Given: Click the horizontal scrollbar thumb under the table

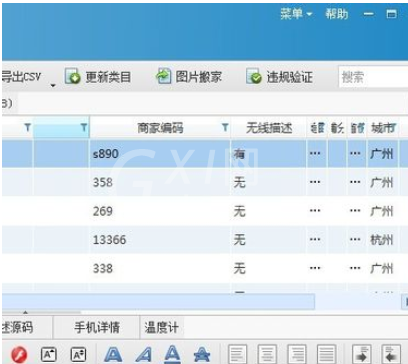Looking at the screenshot, I should (158, 302).
